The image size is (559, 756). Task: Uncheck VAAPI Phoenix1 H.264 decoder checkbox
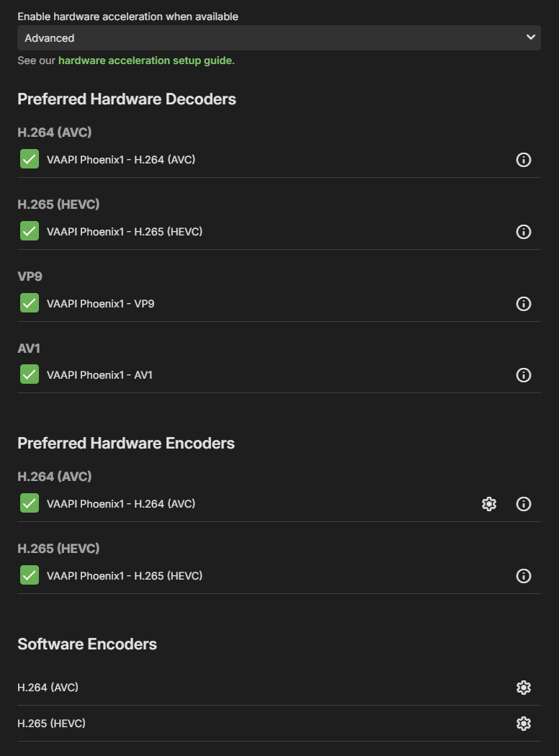[x=30, y=159]
